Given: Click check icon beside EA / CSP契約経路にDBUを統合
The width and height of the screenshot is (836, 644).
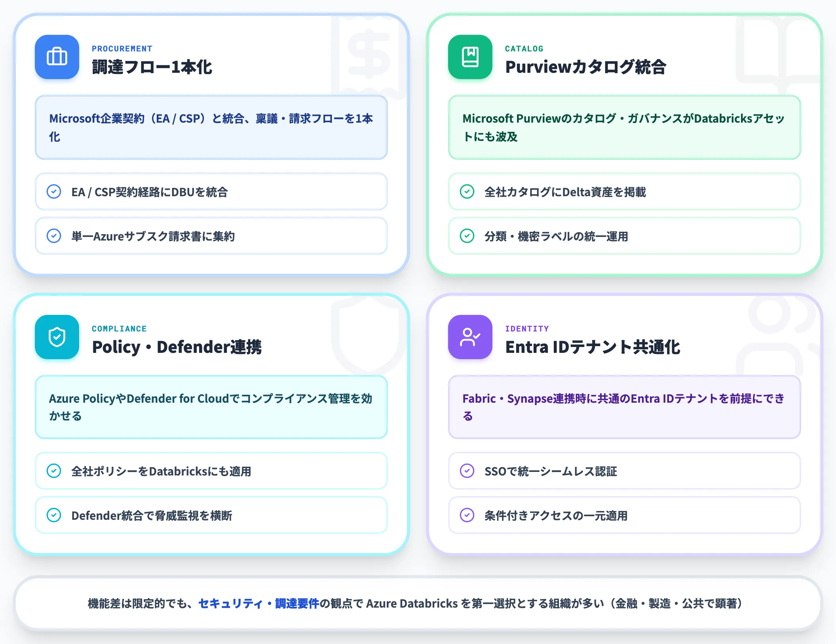Looking at the screenshot, I should (x=54, y=191).
